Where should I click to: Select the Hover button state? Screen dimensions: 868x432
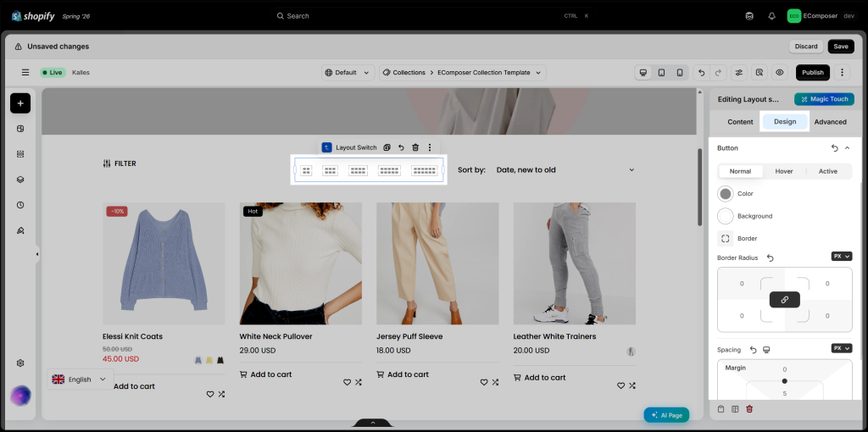[784, 171]
